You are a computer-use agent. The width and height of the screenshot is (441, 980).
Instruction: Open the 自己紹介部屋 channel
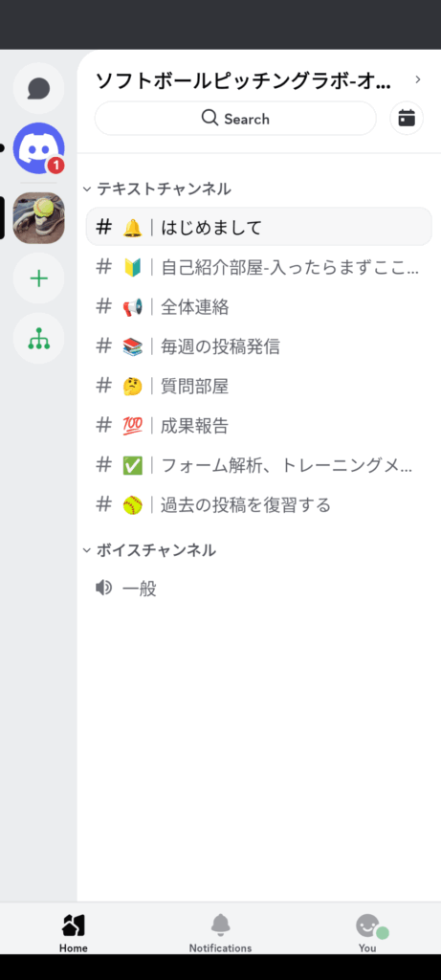pyautogui.click(x=258, y=268)
